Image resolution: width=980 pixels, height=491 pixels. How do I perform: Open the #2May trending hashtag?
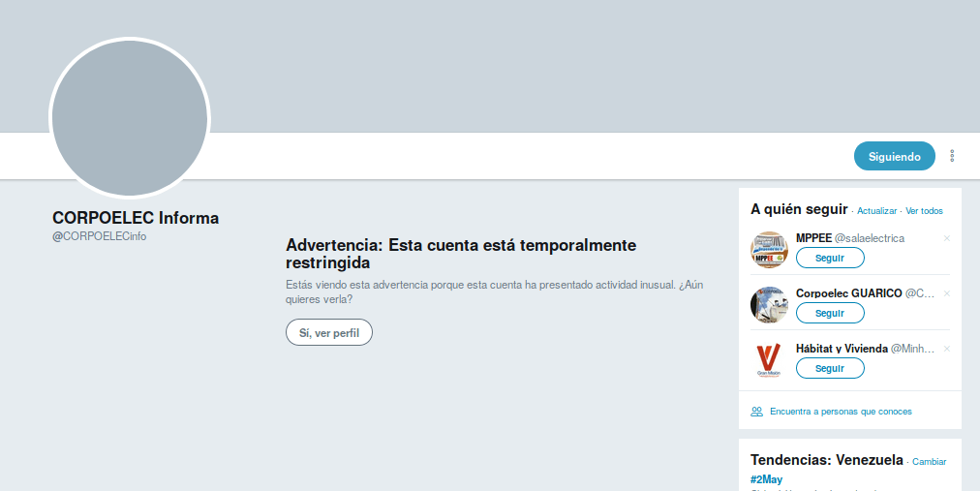click(x=766, y=479)
